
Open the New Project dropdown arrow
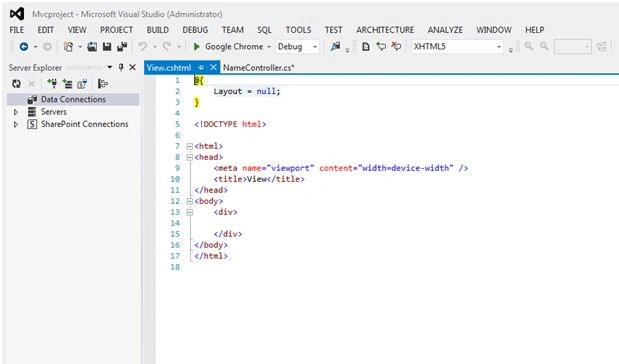(80, 47)
